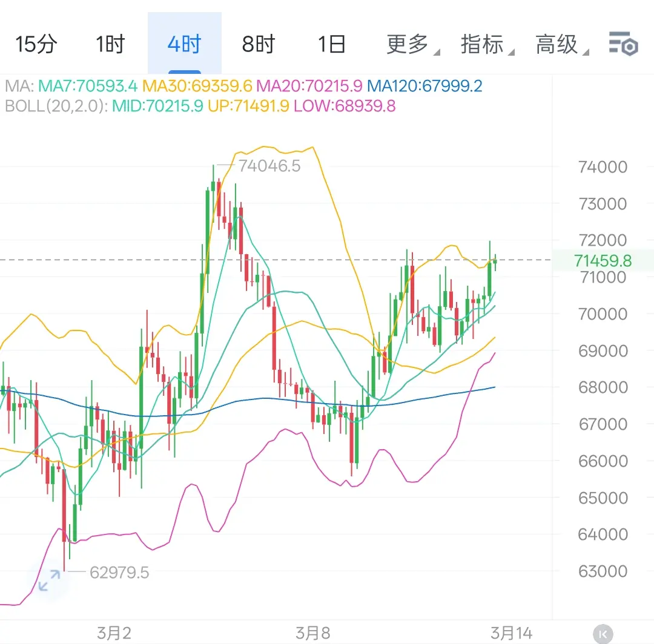Viewport: 654px width, 644px height.
Task: Tap the 64000 price axis label
Action: (603, 534)
